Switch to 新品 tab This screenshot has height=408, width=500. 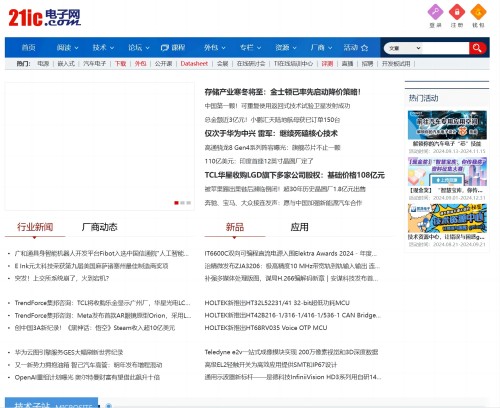(x=235, y=227)
